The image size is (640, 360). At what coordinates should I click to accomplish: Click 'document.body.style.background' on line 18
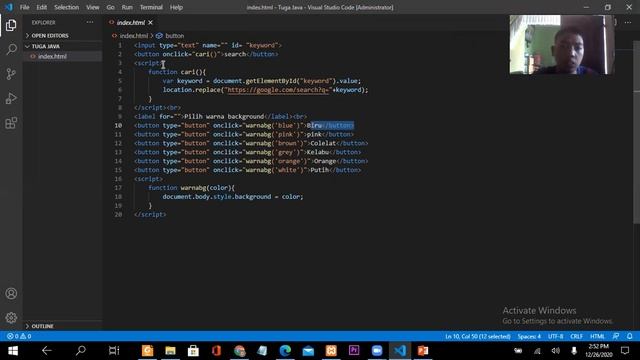(x=217, y=197)
